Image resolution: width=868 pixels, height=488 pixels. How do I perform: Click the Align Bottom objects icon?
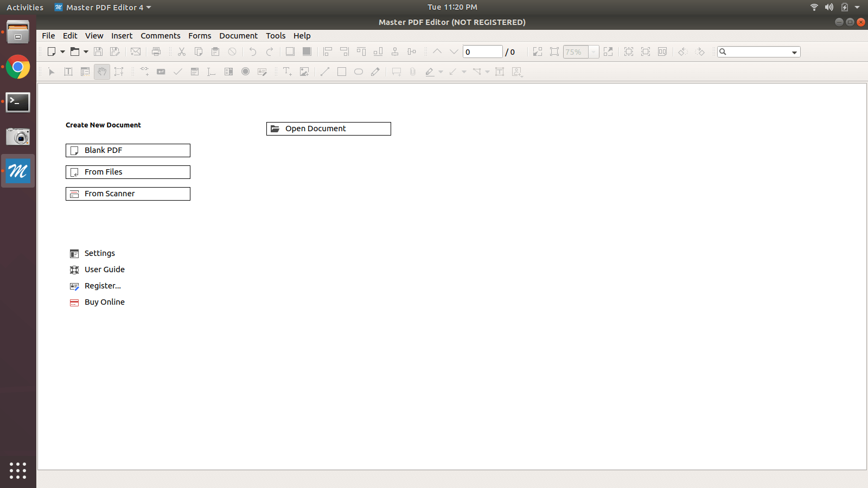pos(378,52)
